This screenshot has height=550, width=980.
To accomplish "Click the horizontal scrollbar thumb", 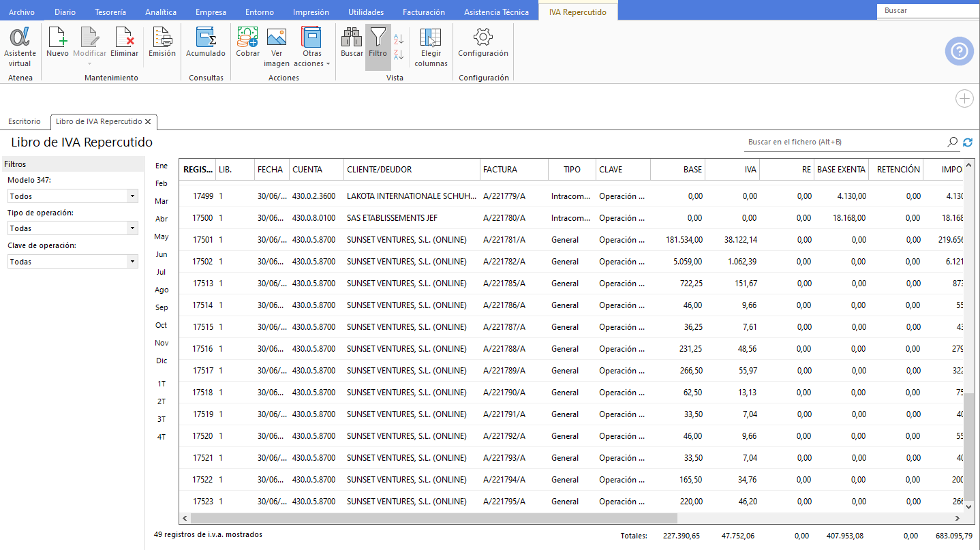I will 433,519.
